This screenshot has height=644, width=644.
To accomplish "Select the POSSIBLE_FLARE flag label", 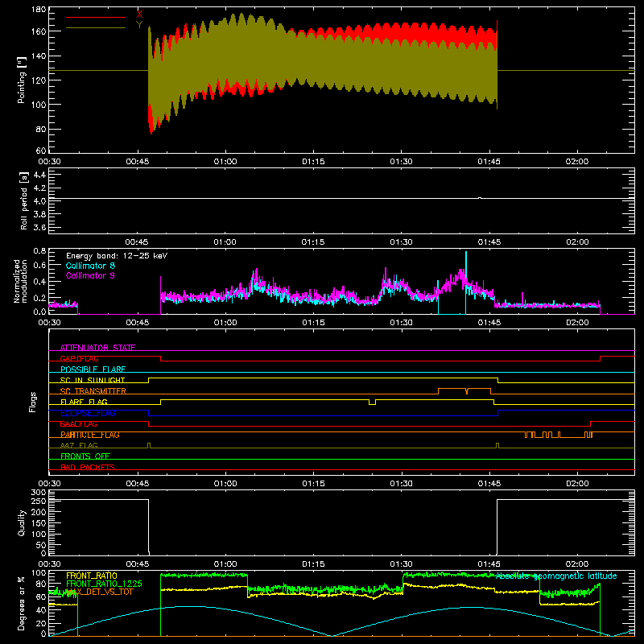I will pyautogui.click(x=93, y=369).
